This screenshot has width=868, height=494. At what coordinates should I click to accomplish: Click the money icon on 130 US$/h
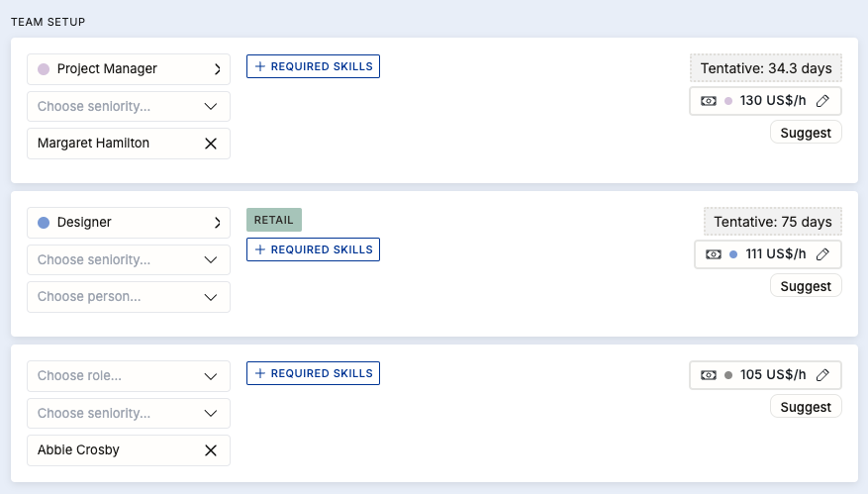click(x=709, y=101)
